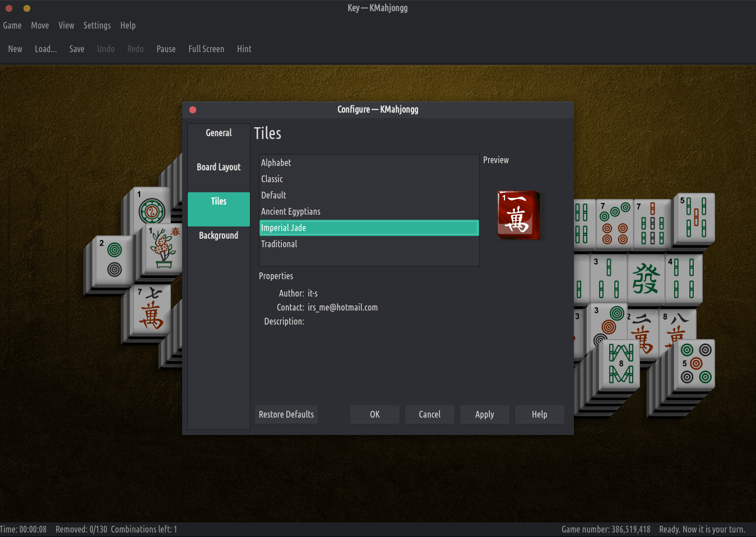Go to the General settings page

point(219,133)
